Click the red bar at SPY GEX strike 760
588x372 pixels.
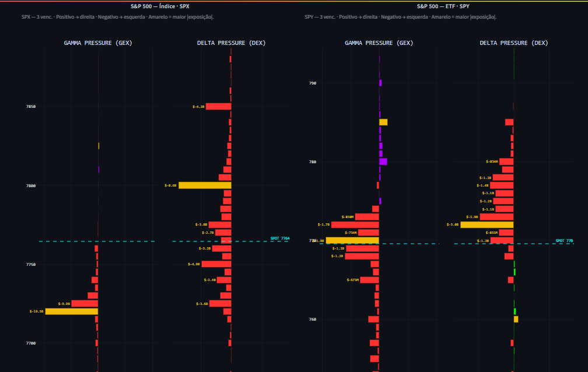click(x=373, y=319)
